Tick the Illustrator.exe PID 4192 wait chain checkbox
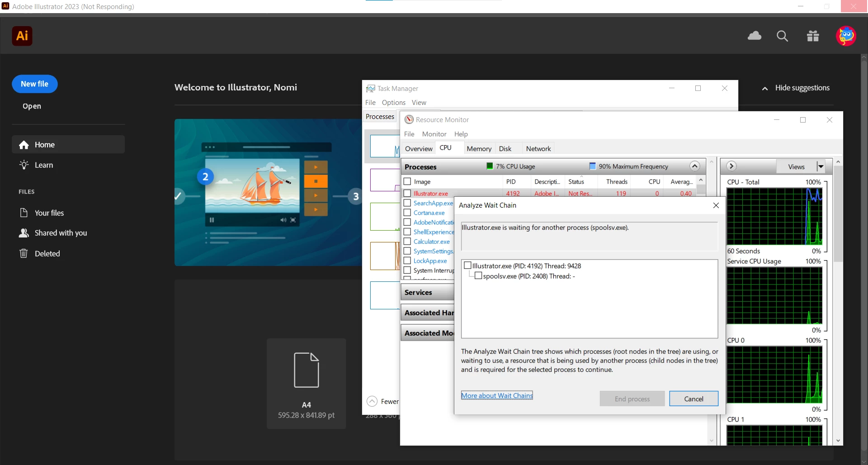The image size is (868, 465). pyautogui.click(x=468, y=266)
